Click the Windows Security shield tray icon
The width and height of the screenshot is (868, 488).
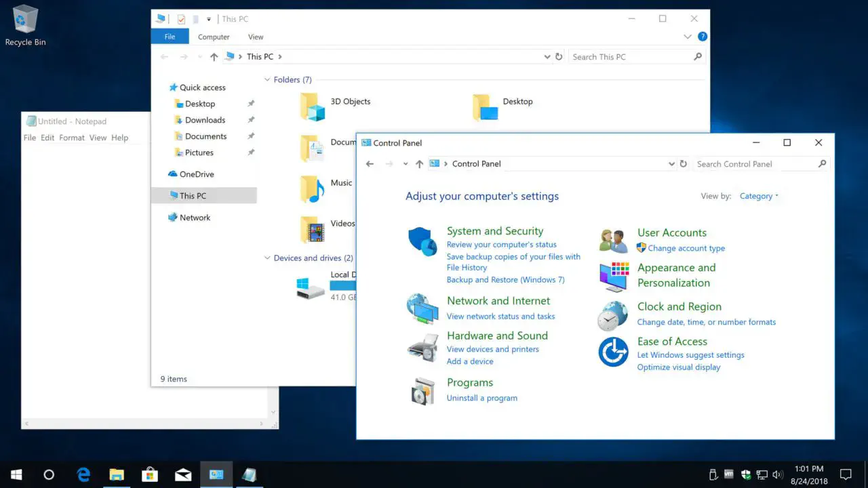tap(746, 474)
